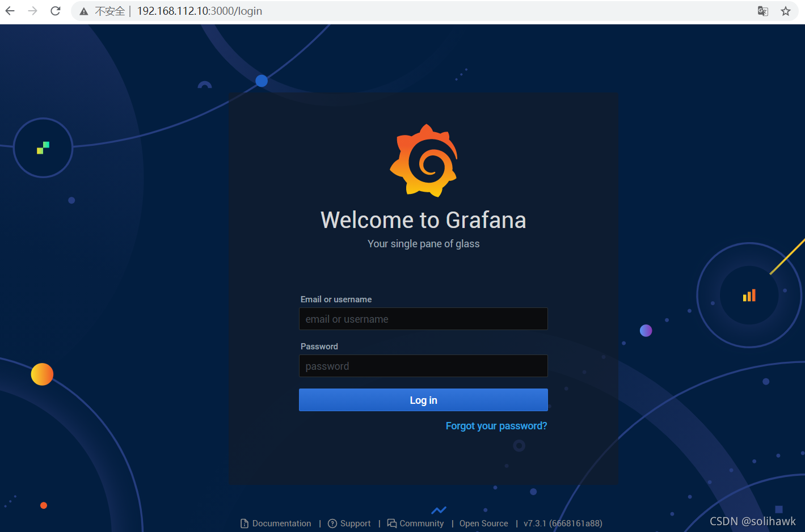This screenshot has height=532, width=805.
Task: Click the Documentation file icon in footer
Action: pos(245,523)
